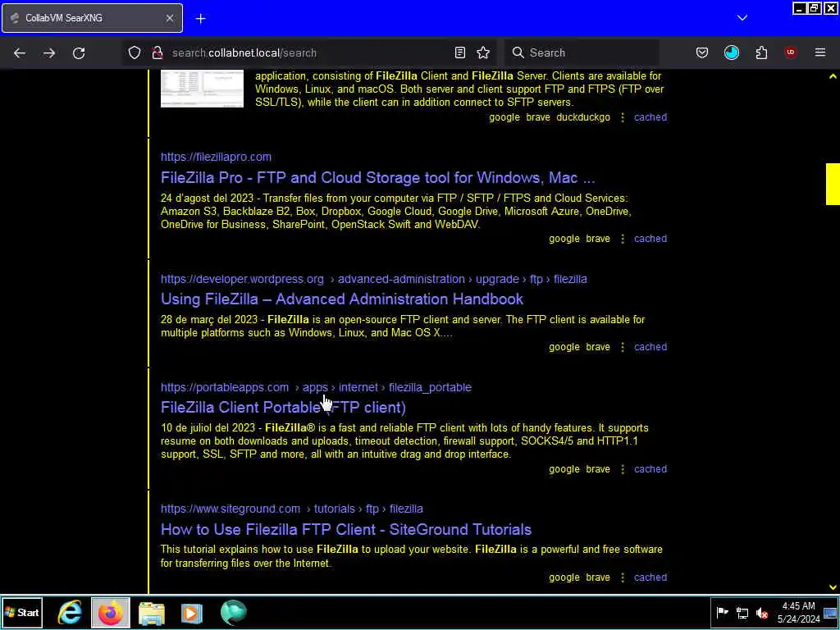Image resolution: width=840 pixels, height=630 pixels.
Task: Expand more options for portableapps result
Action: (622, 469)
